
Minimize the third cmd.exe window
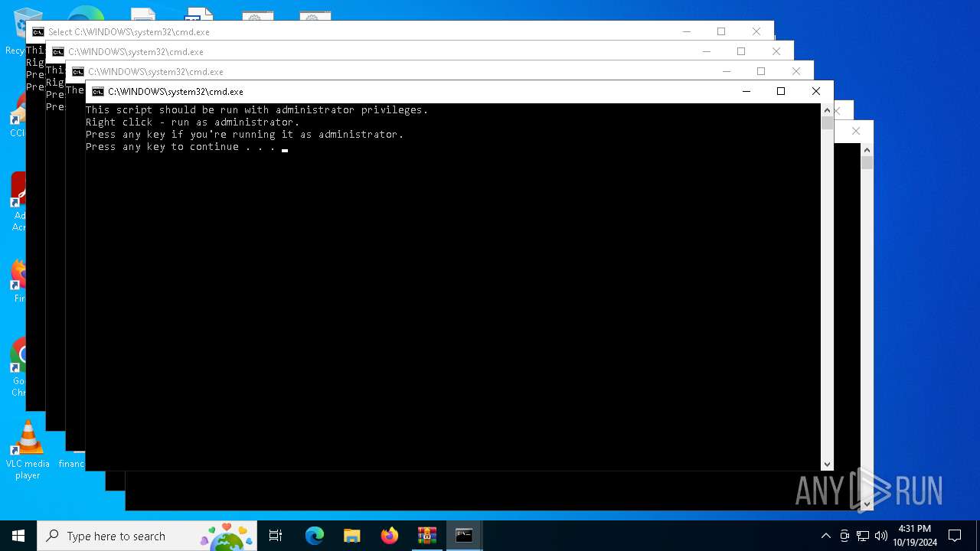click(726, 71)
